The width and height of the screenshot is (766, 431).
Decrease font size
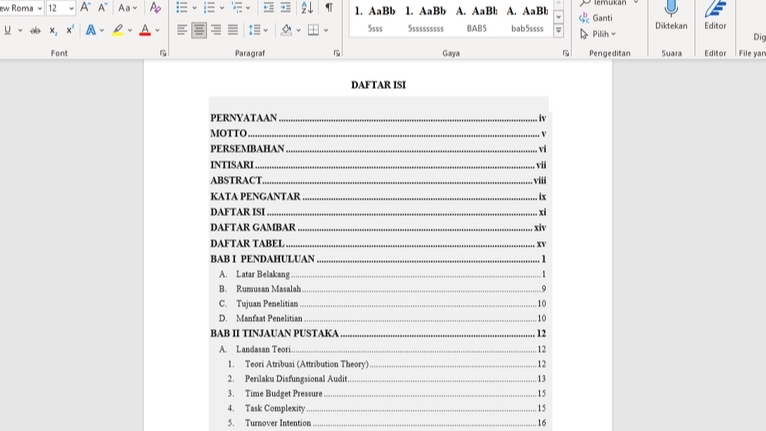pos(102,7)
